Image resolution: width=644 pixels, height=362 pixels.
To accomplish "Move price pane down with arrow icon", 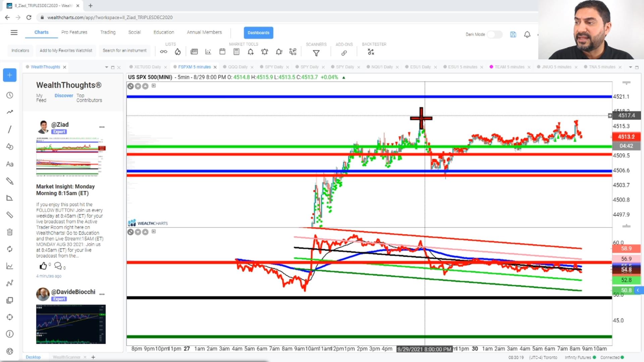I will (x=138, y=86).
